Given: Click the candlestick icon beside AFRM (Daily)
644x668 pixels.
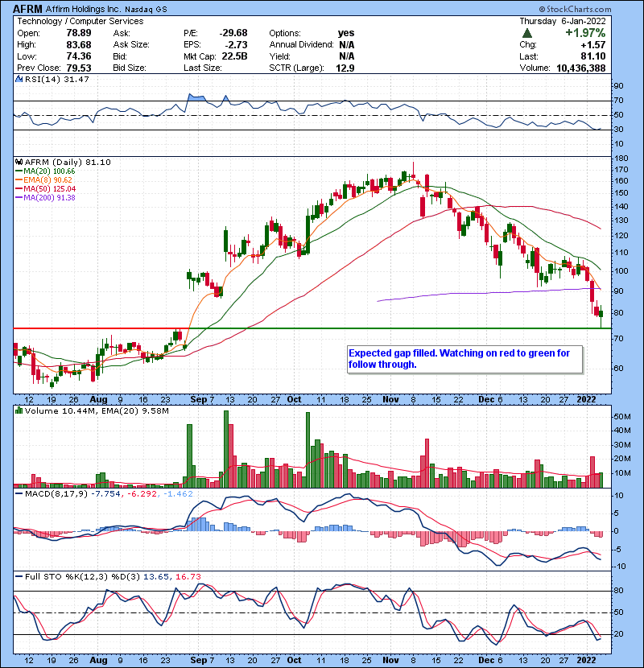Looking at the screenshot, I should (x=19, y=163).
